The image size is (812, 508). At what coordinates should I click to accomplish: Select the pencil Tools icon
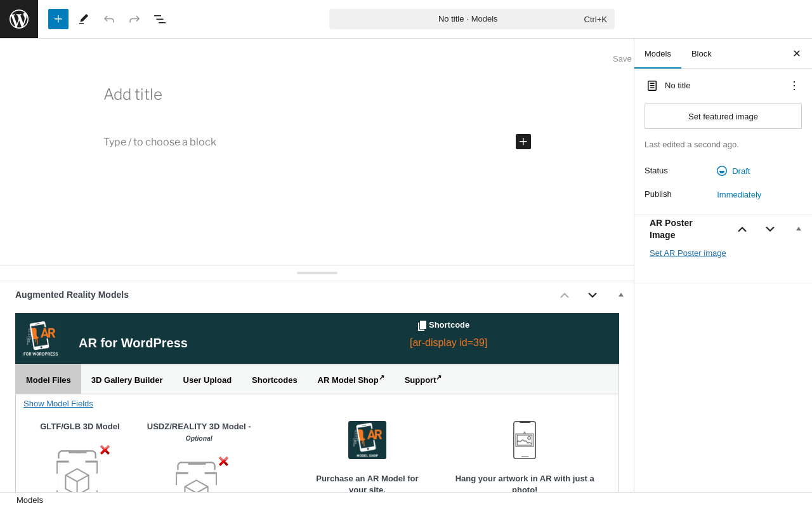84,19
